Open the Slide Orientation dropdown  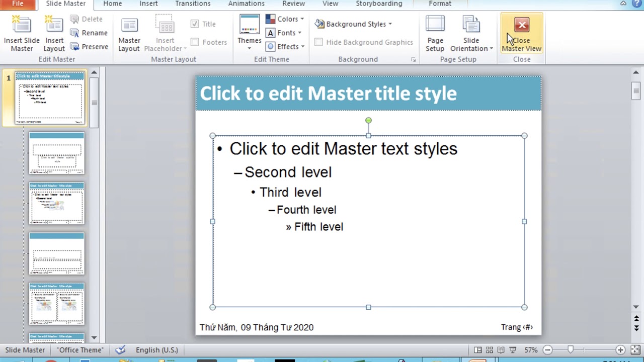pos(471,34)
